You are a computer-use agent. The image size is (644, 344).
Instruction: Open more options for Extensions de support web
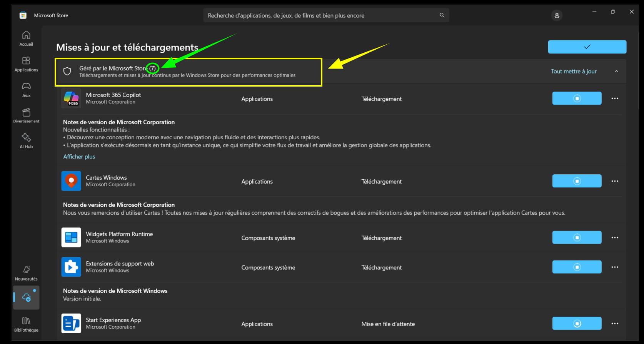pyautogui.click(x=615, y=267)
